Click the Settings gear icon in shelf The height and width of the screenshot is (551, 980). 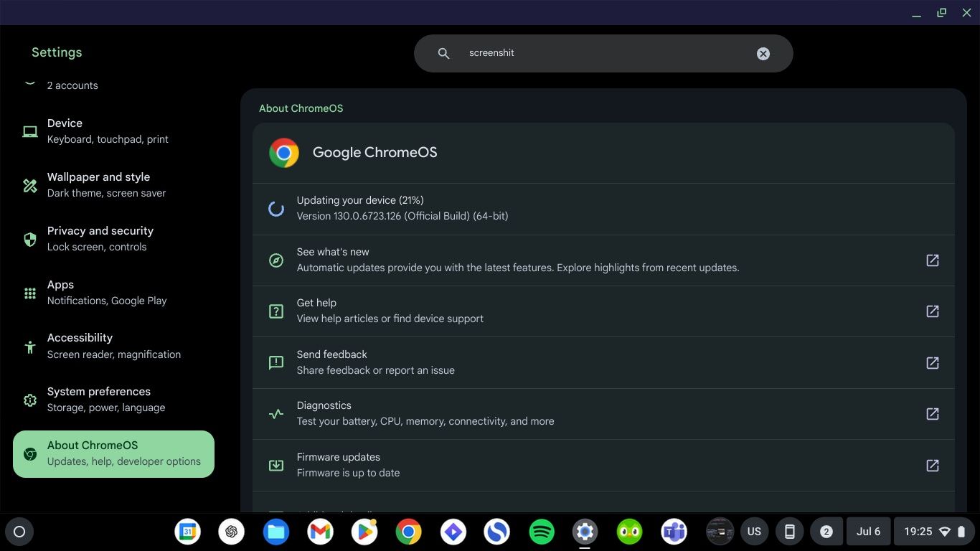coord(585,532)
